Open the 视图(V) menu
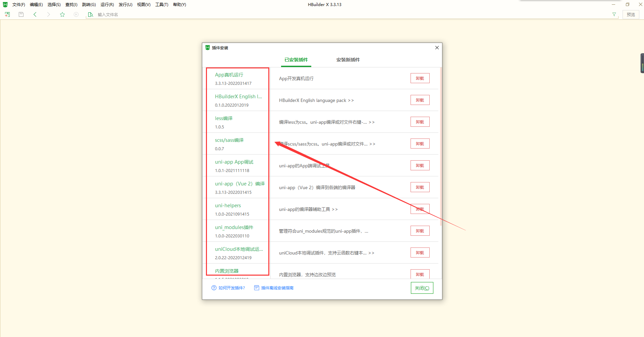 click(x=144, y=5)
